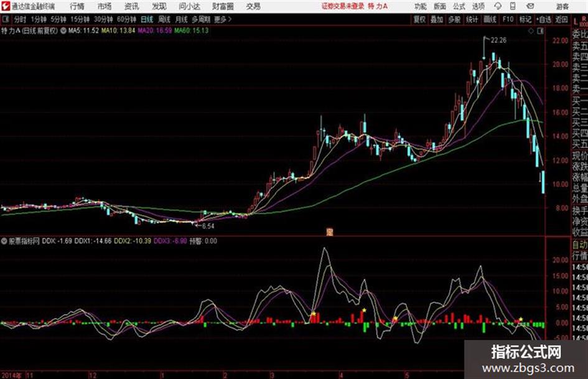Select the 日线 period tab
This screenshot has width=588, height=379.
[x=147, y=19]
